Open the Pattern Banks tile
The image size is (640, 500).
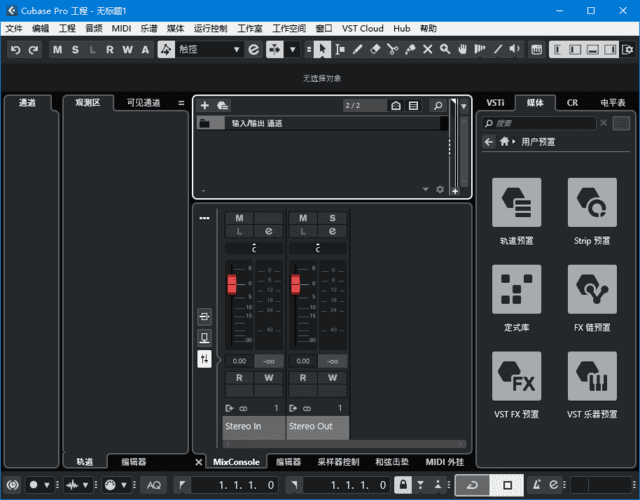tap(516, 289)
